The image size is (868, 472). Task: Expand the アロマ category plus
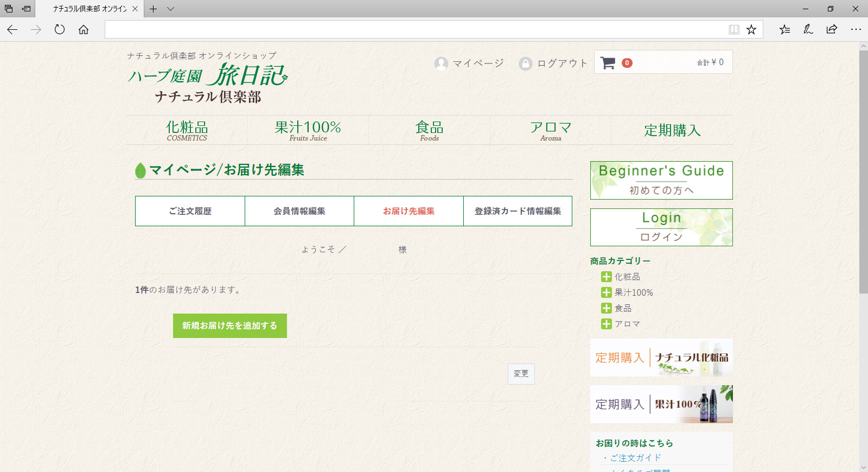coord(606,324)
